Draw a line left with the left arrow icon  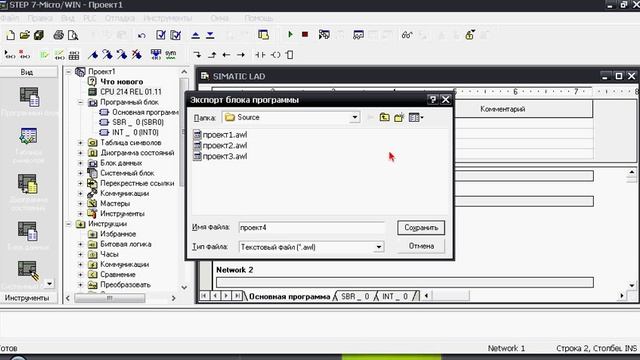click(x=227, y=55)
